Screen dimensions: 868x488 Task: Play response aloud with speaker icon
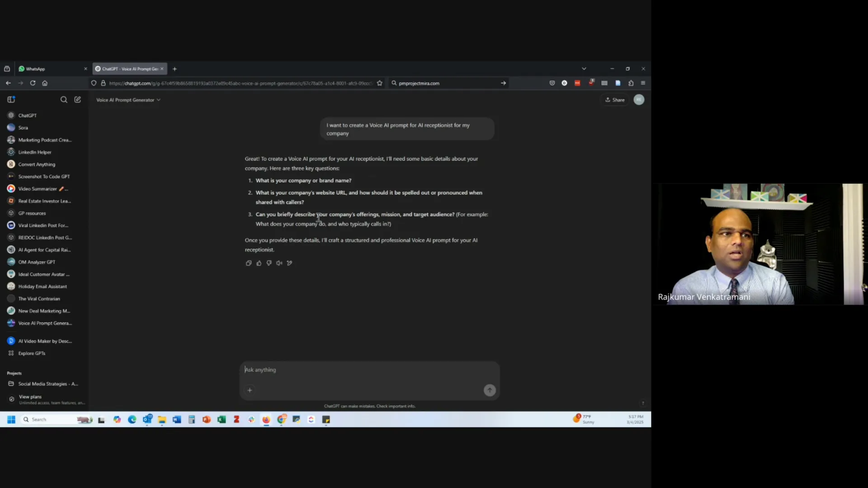[x=279, y=263]
